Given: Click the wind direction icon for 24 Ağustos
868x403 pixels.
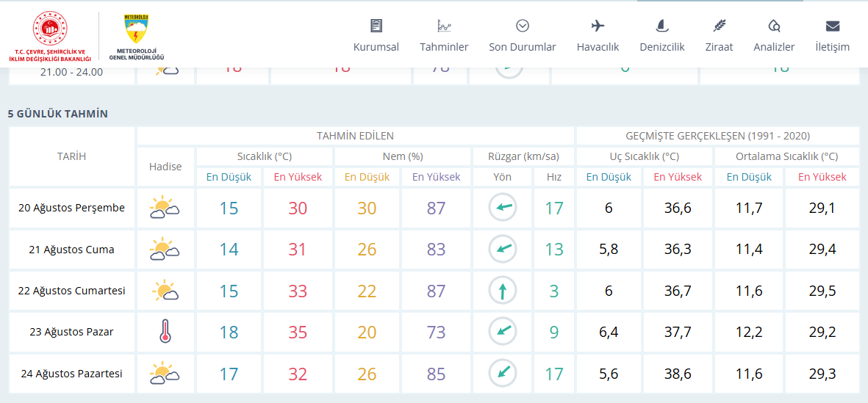Looking at the screenshot, I should [x=503, y=373].
